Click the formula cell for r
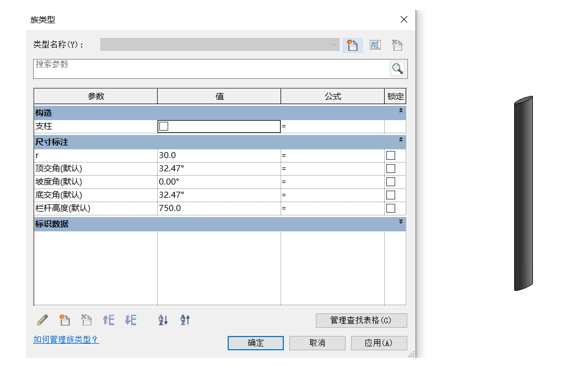Image resolution: width=585 pixels, height=367 pixels. (332, 155)
